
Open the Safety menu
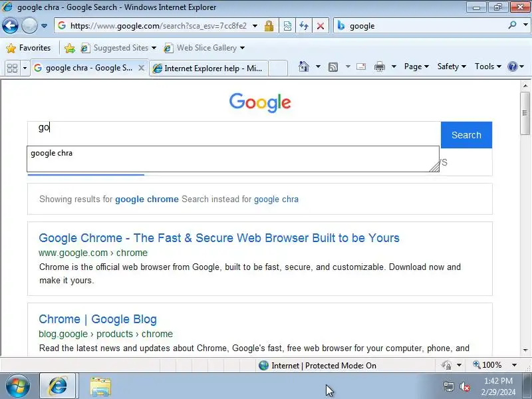(x=452, y=66)
